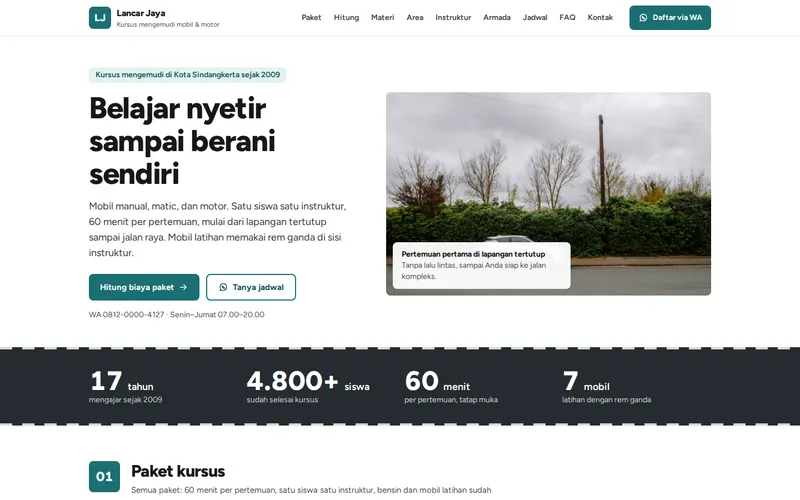Click the '4.800+ siswa' statistic
Screen dimensions: 800x500
pos(308,381)
